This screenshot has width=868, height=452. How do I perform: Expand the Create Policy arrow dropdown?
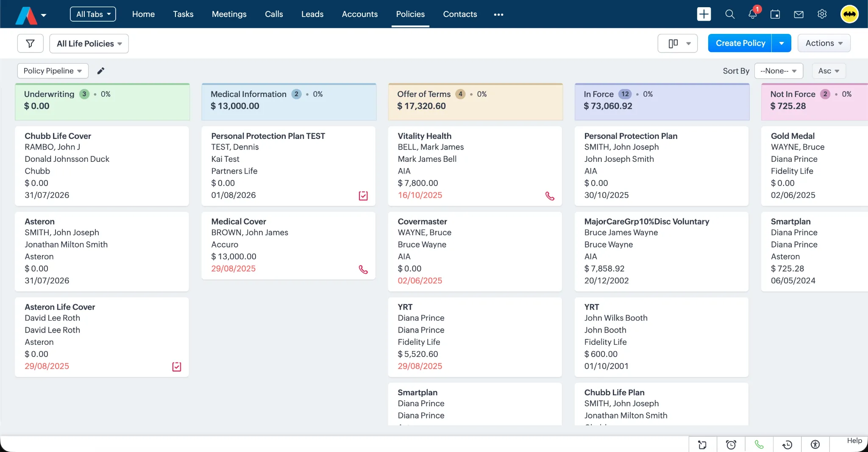(782, 43)
